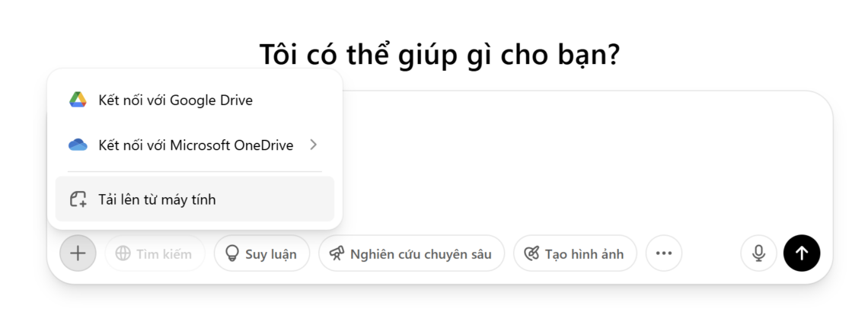Click the Microsoft OneDrive cloud icon

[x=78, y=145]
